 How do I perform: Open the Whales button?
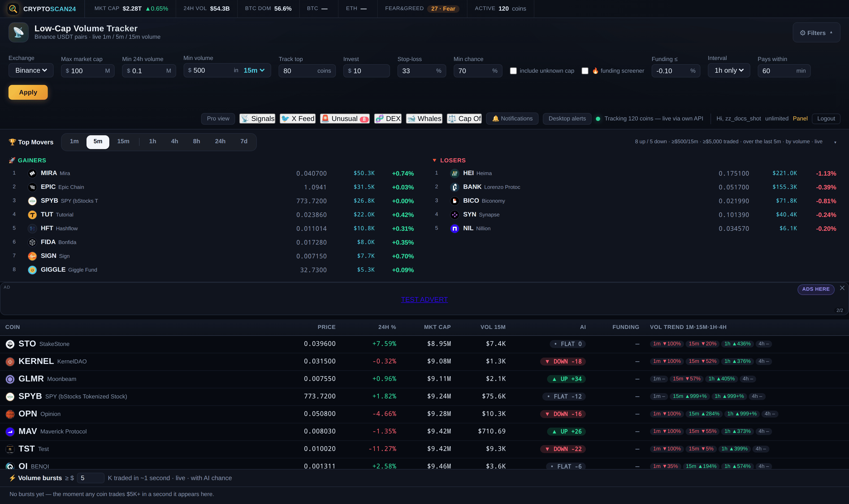[x=424, y=119]
